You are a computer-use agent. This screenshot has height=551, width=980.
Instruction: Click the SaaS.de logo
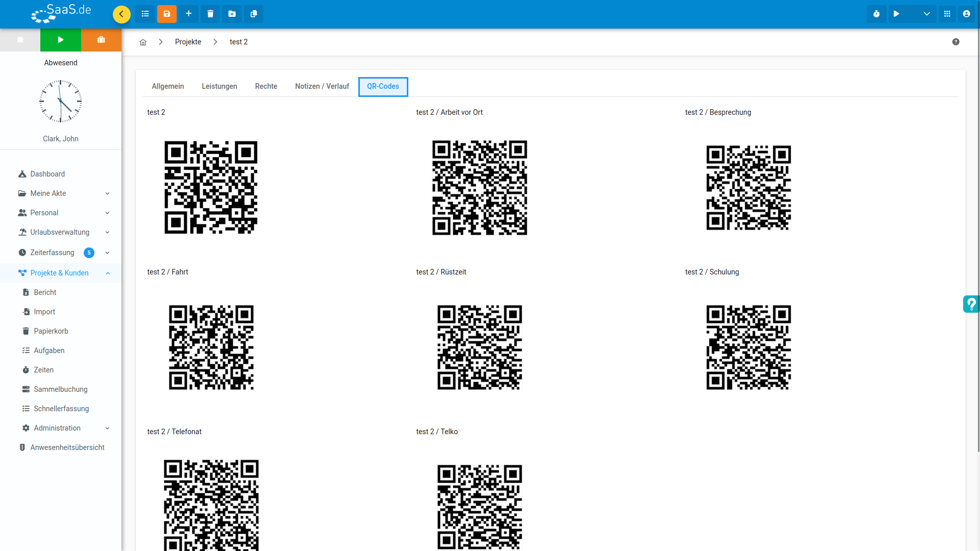61,14
